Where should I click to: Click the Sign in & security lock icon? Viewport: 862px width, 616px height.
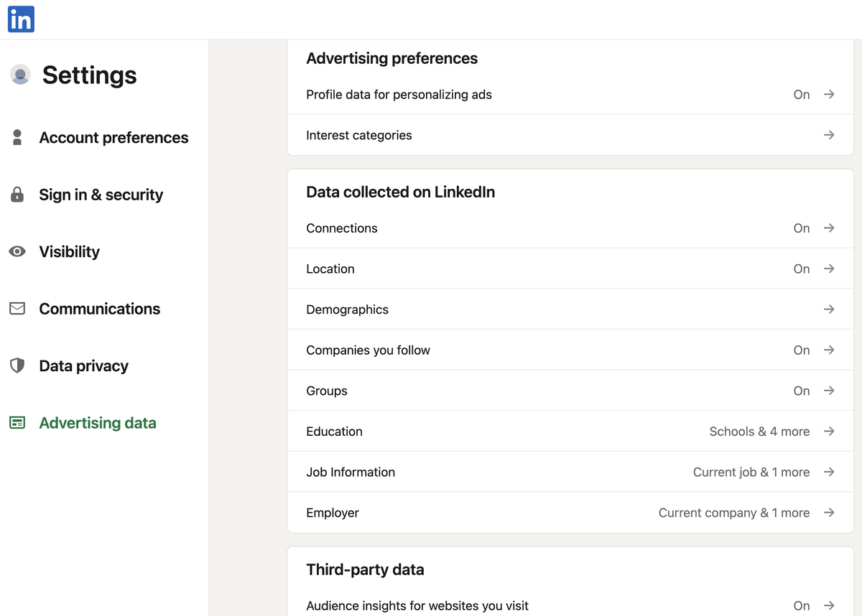coord(17,194)
